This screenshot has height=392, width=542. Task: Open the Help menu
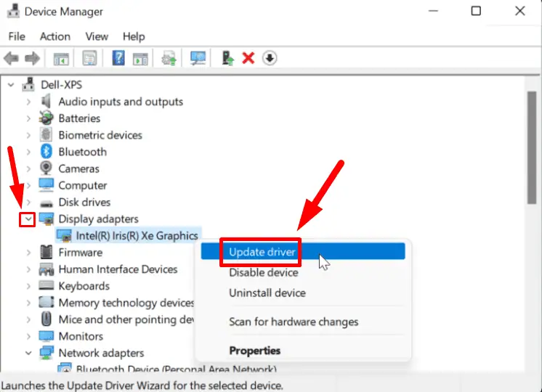coord(134,36)
